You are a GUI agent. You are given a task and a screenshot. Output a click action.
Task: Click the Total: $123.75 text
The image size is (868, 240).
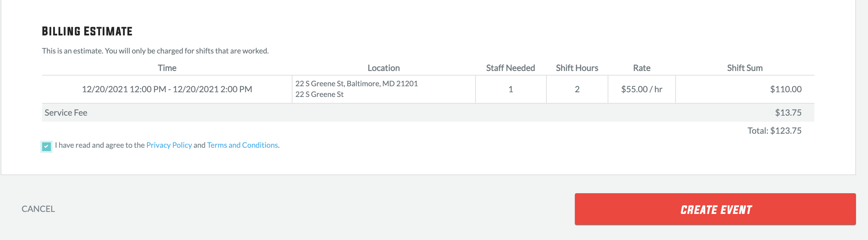coord(774,131)
